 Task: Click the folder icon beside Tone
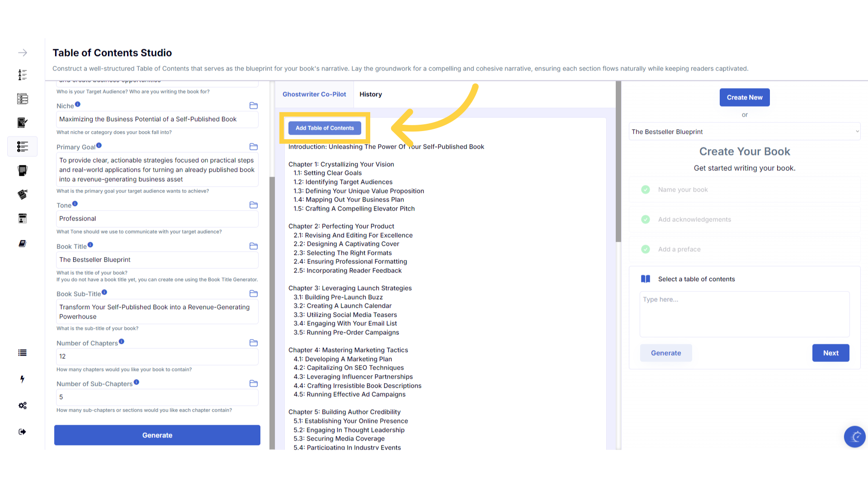[x=254, y=205]
